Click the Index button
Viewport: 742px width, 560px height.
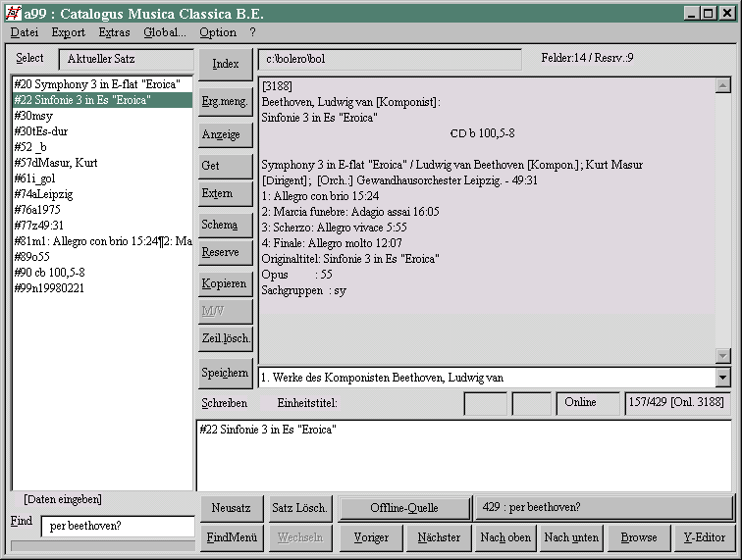(x=226, y=65)
